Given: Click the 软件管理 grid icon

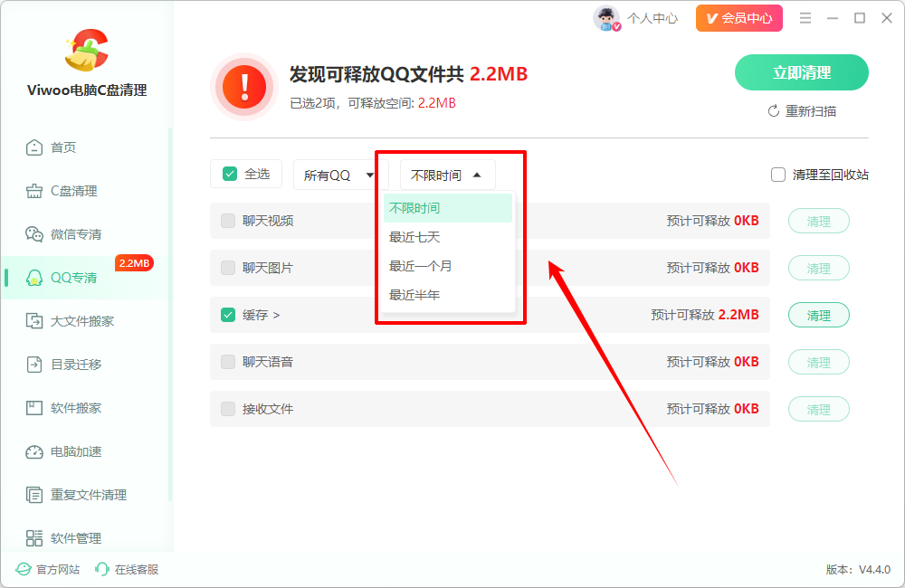Looking at the screenshot, I should (34, 538).
